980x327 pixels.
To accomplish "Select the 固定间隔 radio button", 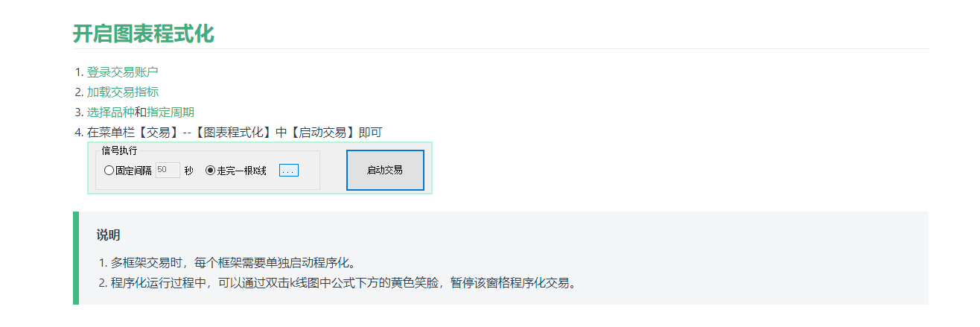I will [x=109, y=171].
